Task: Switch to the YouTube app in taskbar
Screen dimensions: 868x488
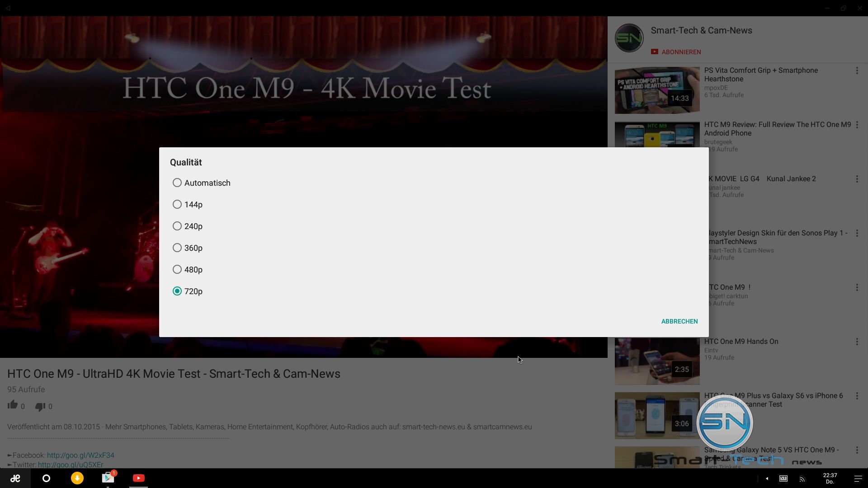Action: pyautogui.click(x=139, y=478)
